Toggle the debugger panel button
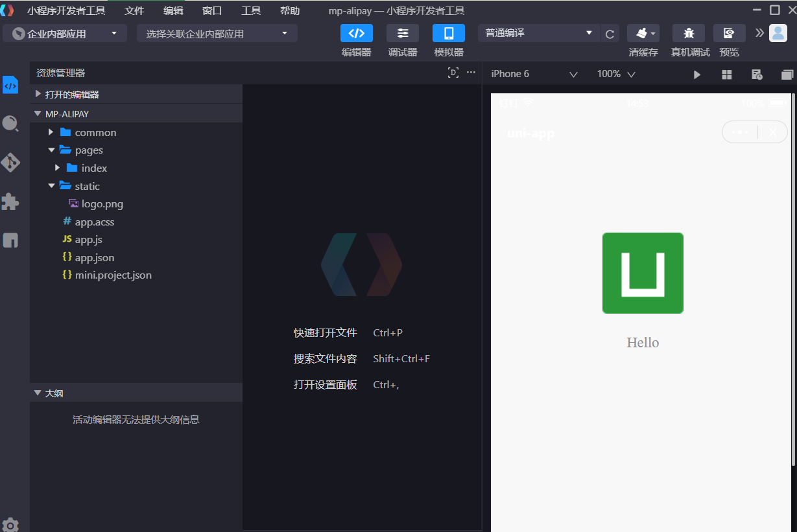Screen dimensions: 797x532 pyautogui.click(x=403, y=33)
